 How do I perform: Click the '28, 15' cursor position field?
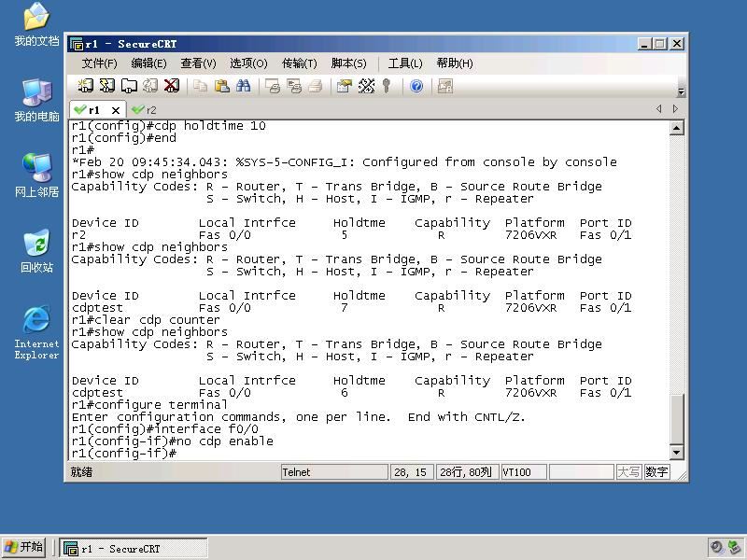[x=411, y=472]
